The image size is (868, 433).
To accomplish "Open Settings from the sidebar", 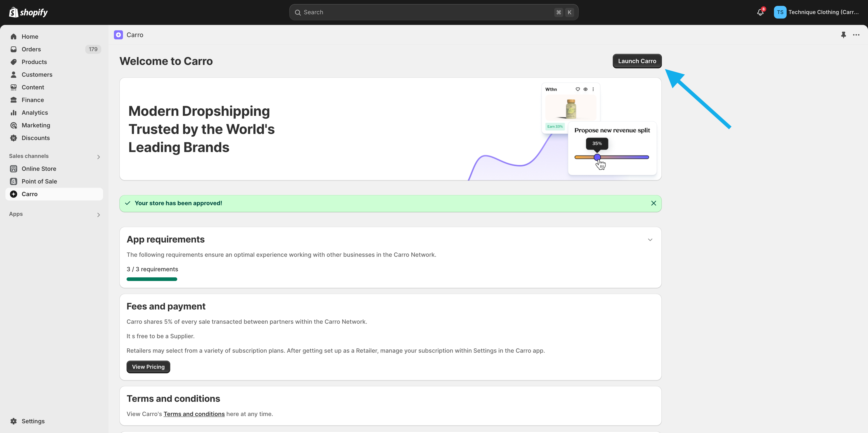I will pyautogui.click(x=33, y=421).
